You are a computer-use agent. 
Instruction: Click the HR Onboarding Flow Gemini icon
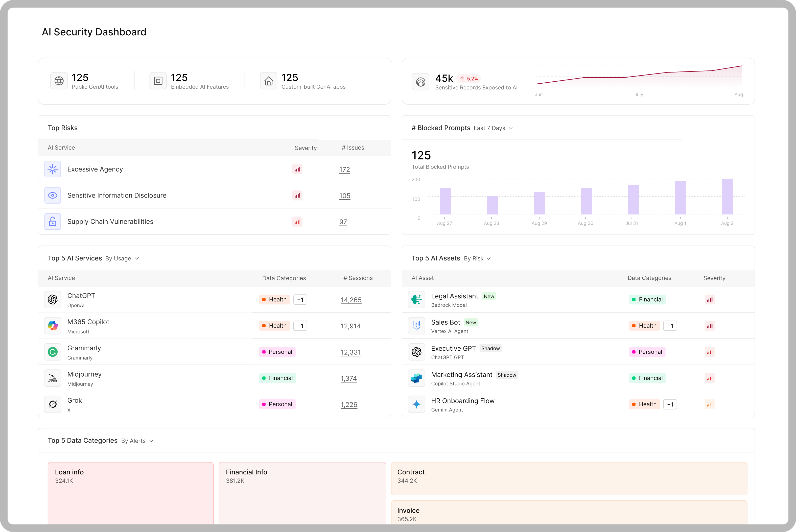tap(416, 404)
